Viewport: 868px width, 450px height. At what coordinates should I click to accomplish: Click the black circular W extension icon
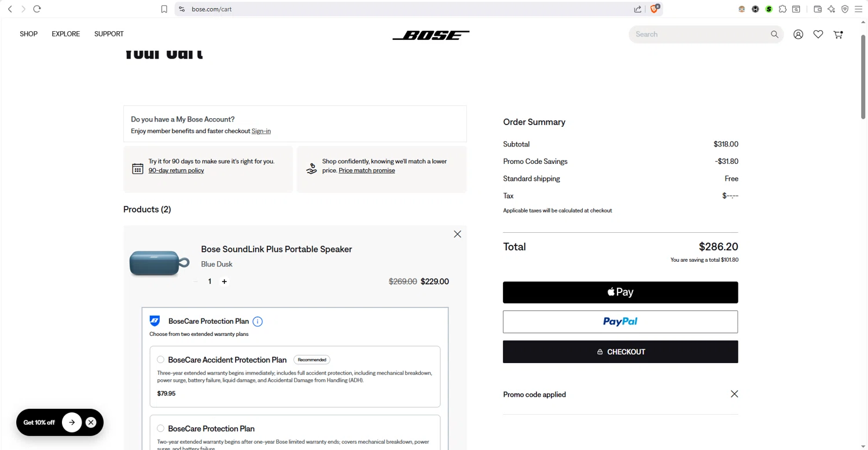(x=755, y=9)
